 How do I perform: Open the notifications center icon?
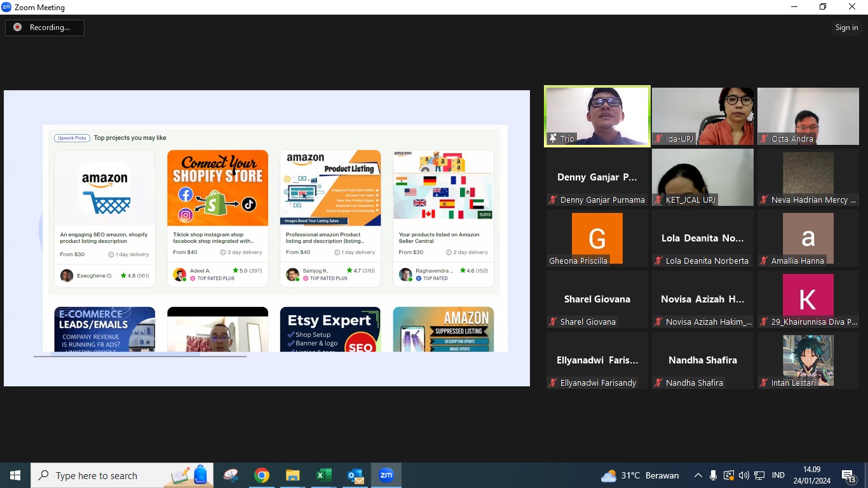849,475
